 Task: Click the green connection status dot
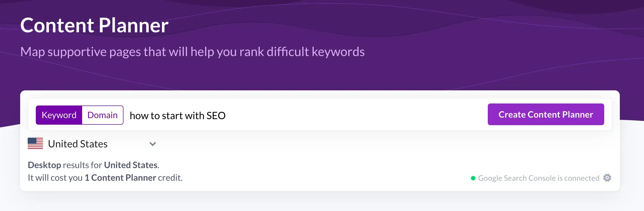click(x=473, y=178)
